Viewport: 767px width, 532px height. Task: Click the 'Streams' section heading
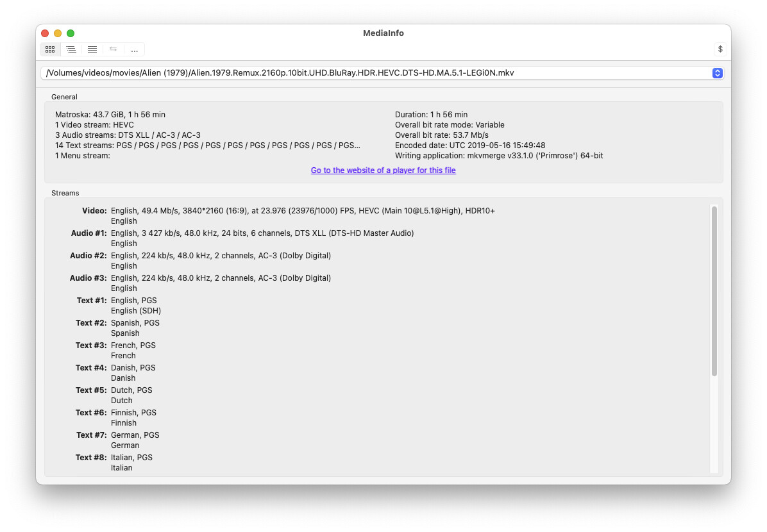(65, 193)
